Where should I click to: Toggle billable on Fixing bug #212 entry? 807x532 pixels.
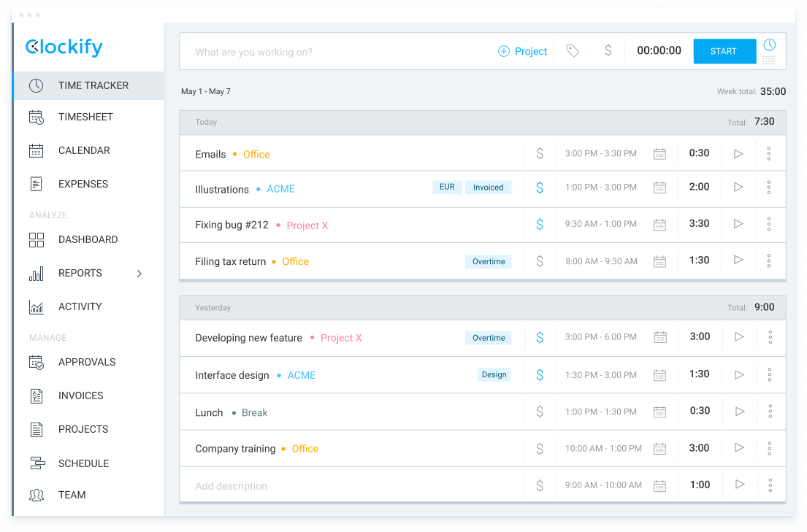pos(540,224)
